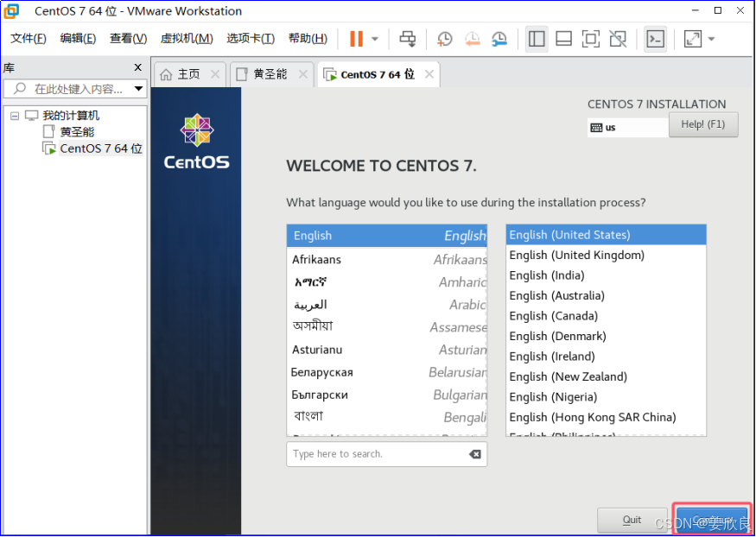Pause the virtual machine with the orange pause icon
The image size is (756, 537).
(x=356, y=39)
